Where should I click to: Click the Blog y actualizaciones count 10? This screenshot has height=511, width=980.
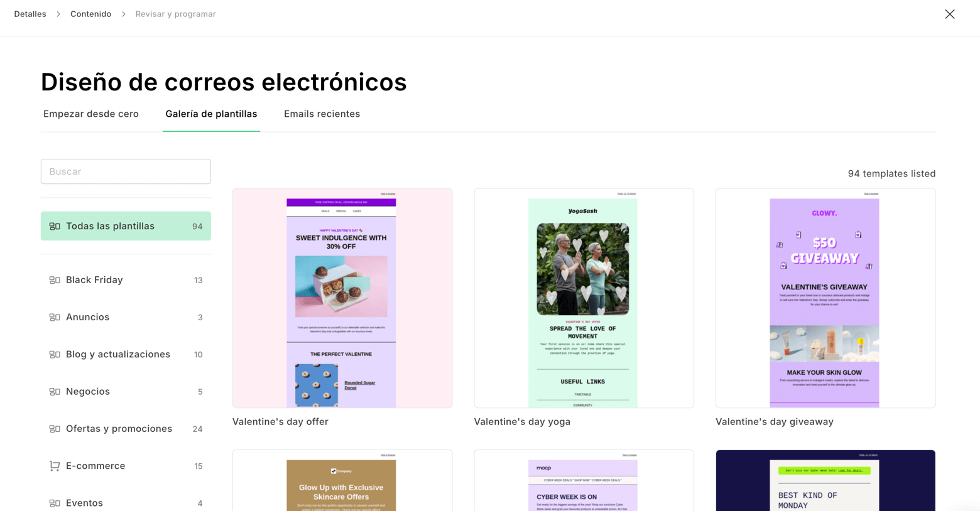(198, 354)
